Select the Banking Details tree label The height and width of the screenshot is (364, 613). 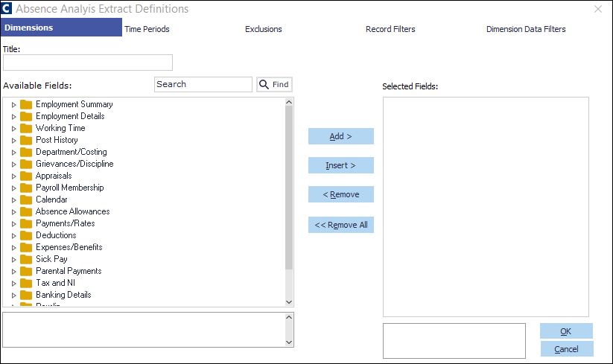click(x=63, y=295)
